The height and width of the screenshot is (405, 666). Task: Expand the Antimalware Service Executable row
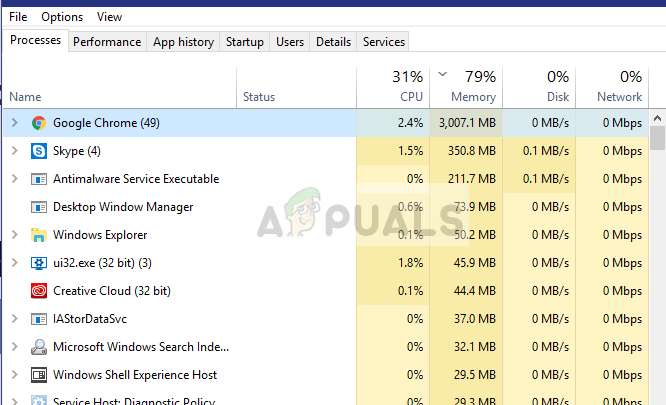coord(14,179)
